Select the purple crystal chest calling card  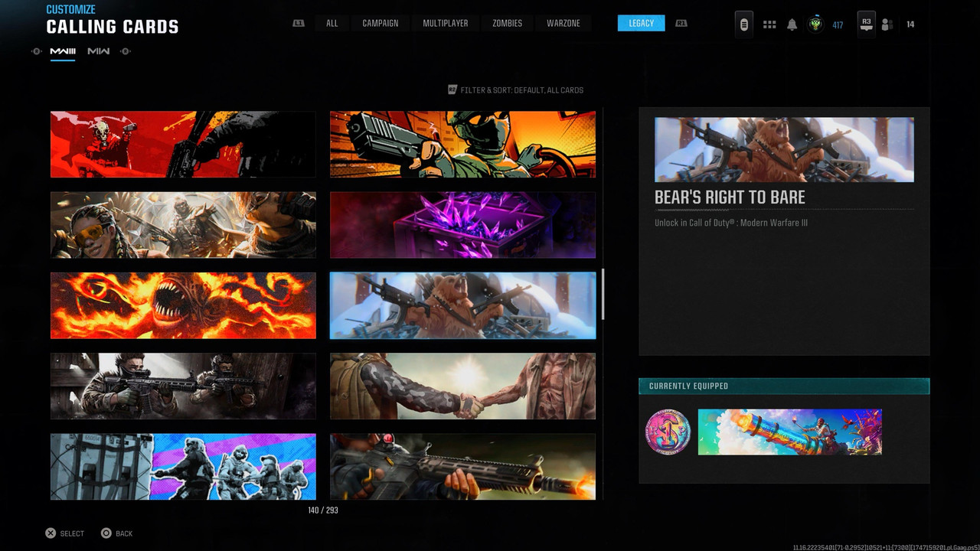tap(462, 225)
